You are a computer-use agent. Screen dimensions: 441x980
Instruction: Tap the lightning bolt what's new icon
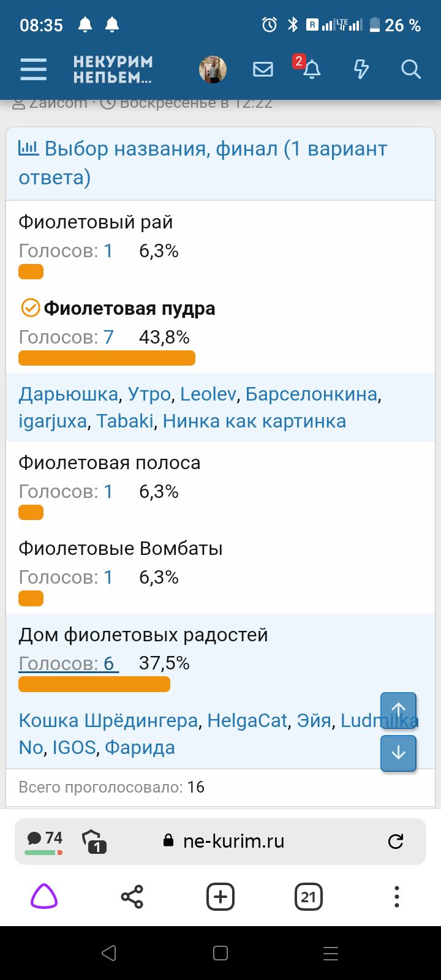point(361,69)
